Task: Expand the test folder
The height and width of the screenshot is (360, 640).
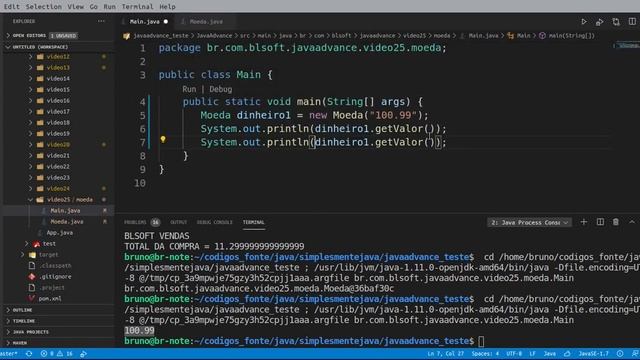Action: 59,244
